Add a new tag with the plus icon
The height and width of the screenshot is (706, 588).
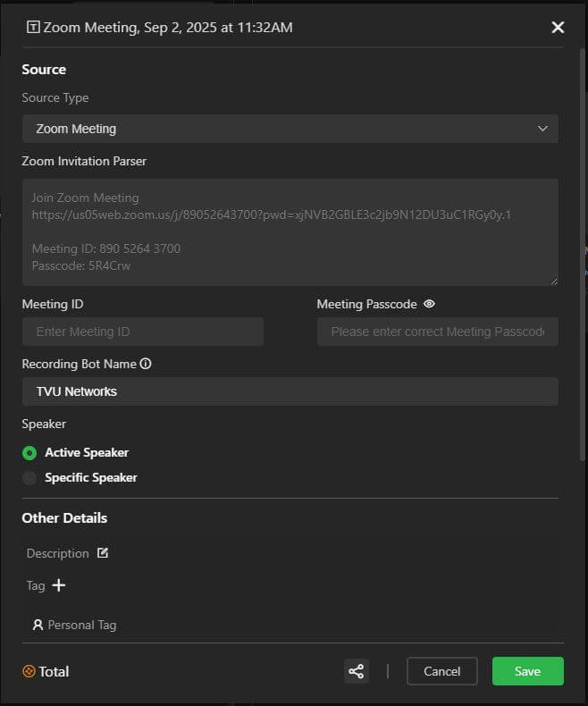59,585
